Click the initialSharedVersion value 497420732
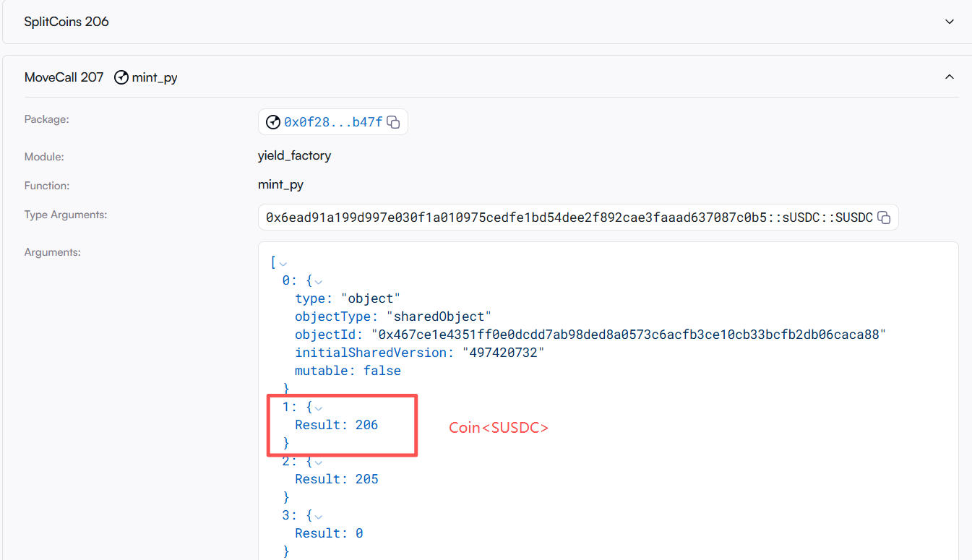The image size is (972, 560). (x=503, y=353)
